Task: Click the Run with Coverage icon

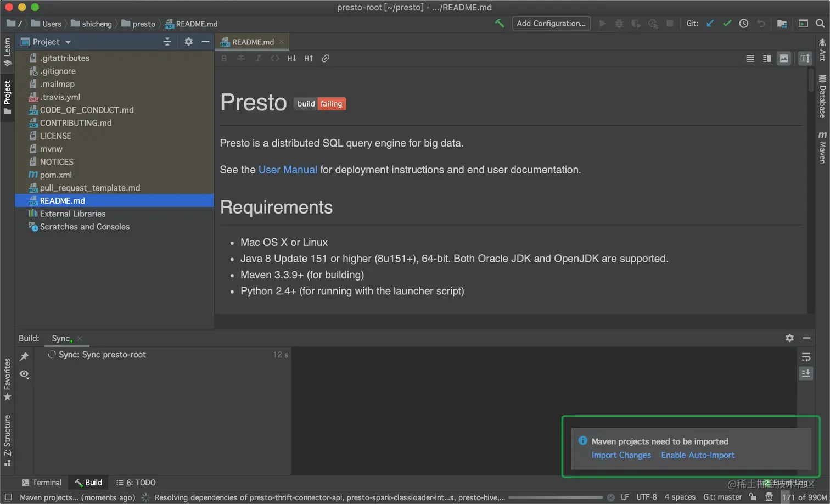Action: click(636, 24)
